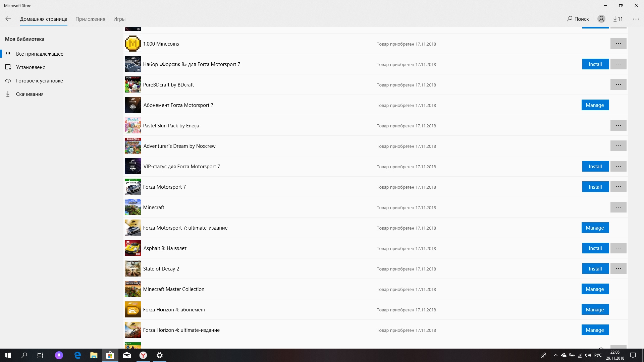Click the VIP-статус Forza Motorsport 7 icon

tap(133, 166)
